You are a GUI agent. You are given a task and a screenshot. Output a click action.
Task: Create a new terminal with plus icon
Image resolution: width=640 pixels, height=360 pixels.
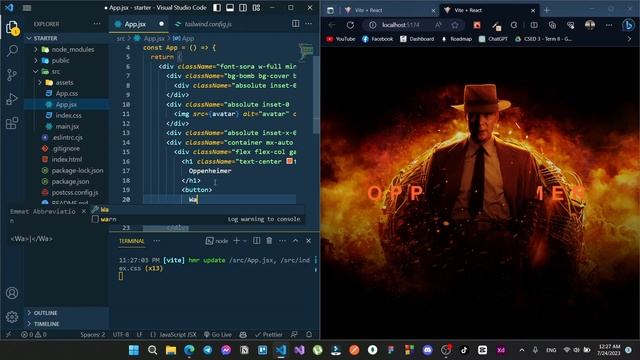pos(236,241)
